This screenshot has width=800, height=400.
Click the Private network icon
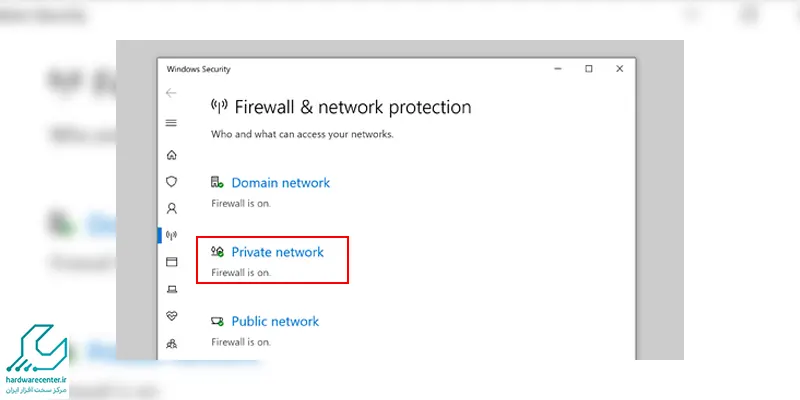[217, 252]
